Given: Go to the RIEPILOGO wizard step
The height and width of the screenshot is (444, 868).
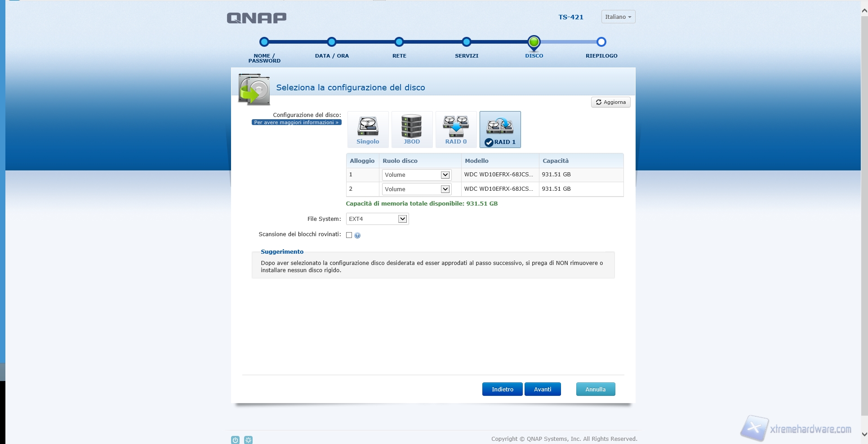Looking at the screenshot, I should [x=601, y=42].
